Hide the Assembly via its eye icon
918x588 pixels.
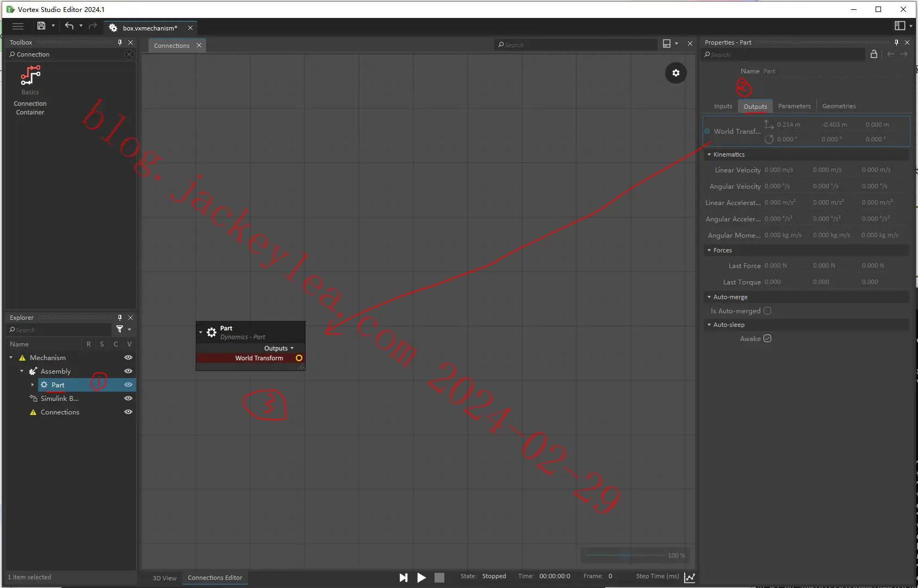click(128, 371)
